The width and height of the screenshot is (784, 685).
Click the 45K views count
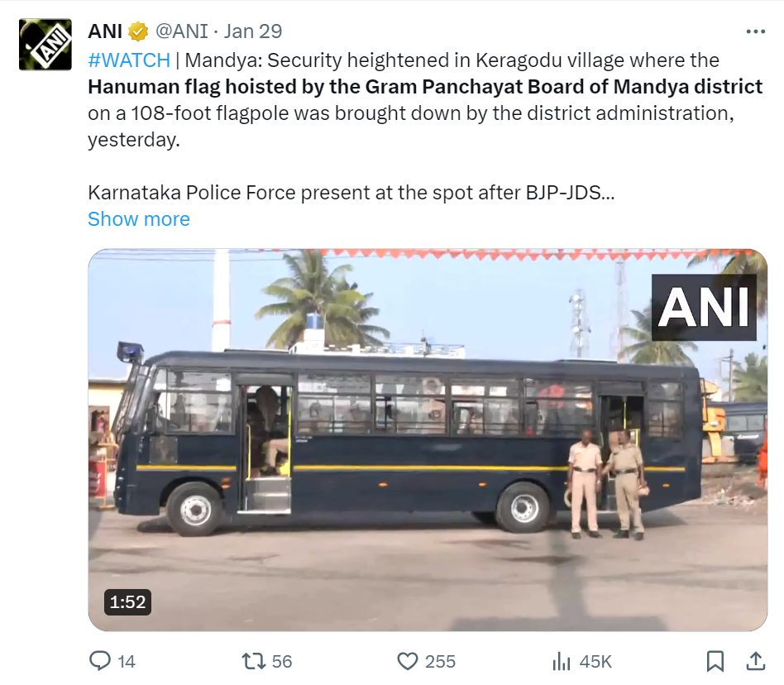(x=595, y=662)
